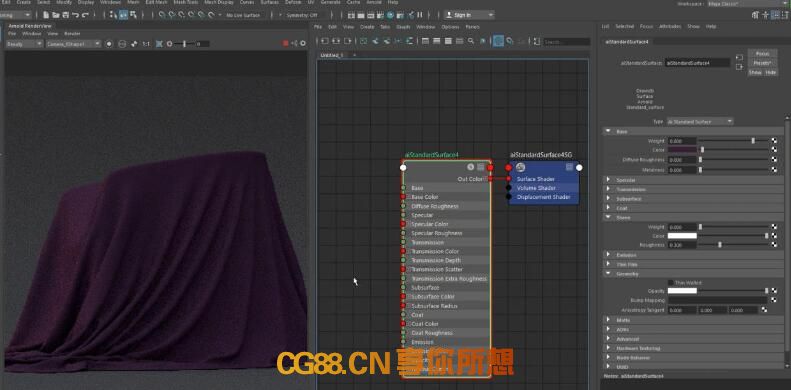Click the Out Color red output port

(x=490, y=179)
